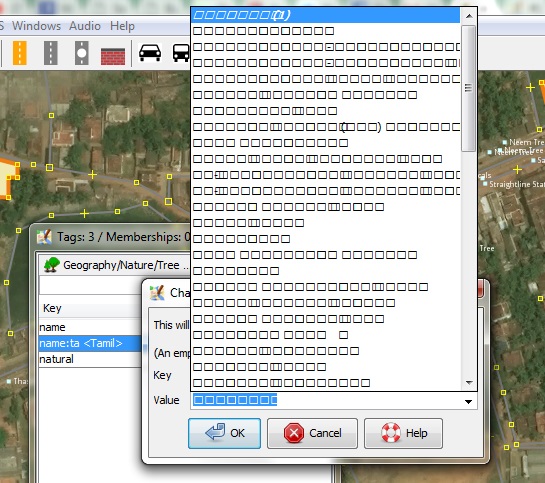Open the Audio menu
The width and height of the screenshot is (545, 483).
click(x=85, y=26)
